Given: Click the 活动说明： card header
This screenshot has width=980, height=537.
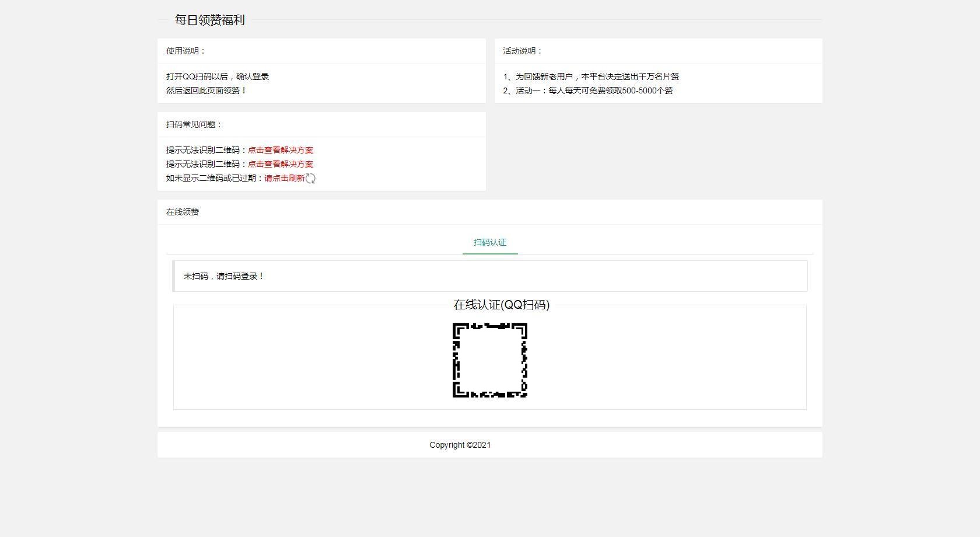Looking at the screenshot, I should click(x=659, y=51).
